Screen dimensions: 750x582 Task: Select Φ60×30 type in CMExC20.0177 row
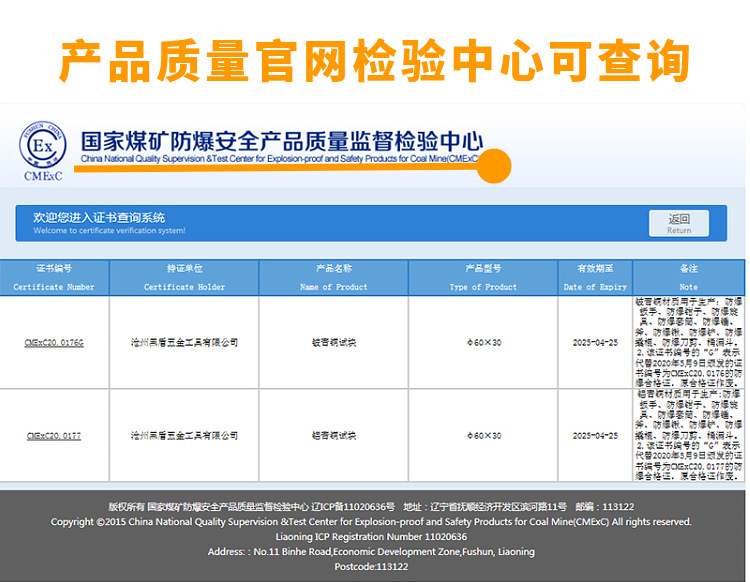(484, 436)
